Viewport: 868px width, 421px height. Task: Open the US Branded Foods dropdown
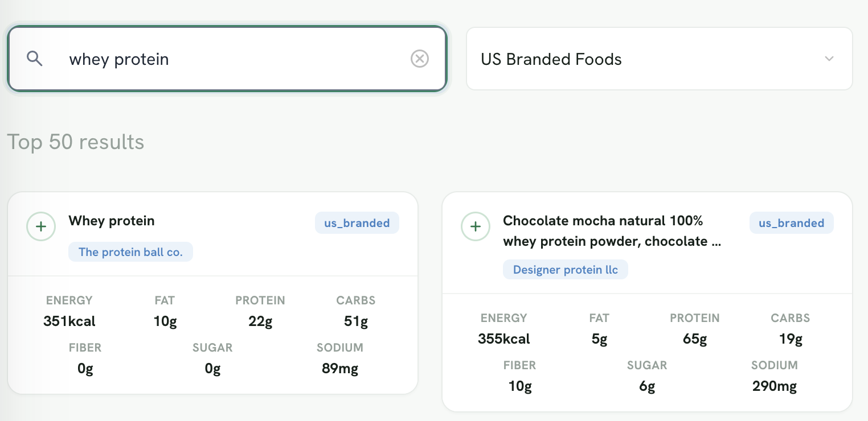pyautogui.click(x=659, y=59)
